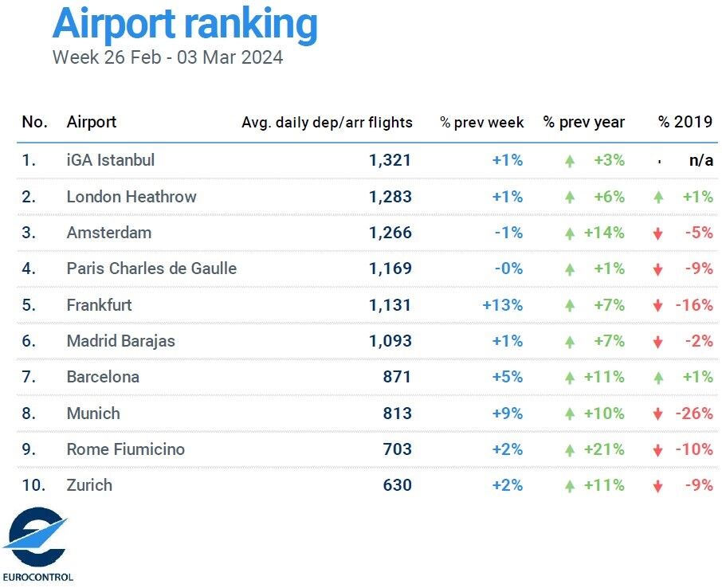Viewport: 722px width, 588px height.
Task: Select Paris Charles de Gaulle airport name
Action: (151, 269)
